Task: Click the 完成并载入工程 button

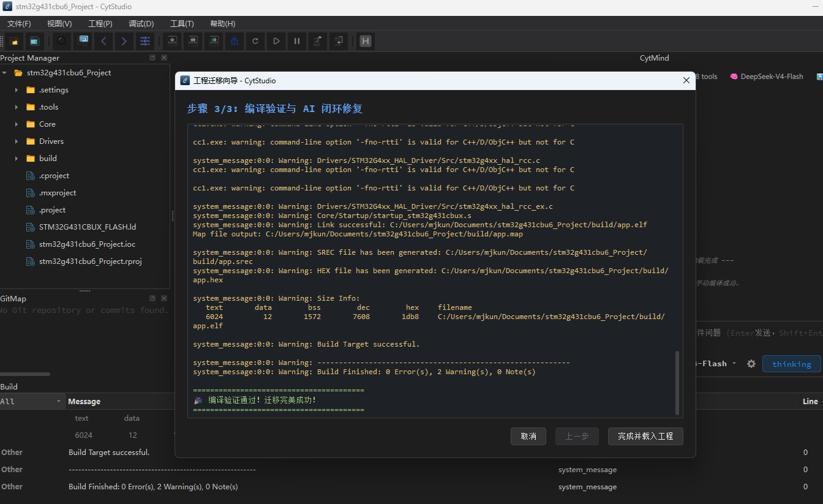Action: tap(645, 436)
